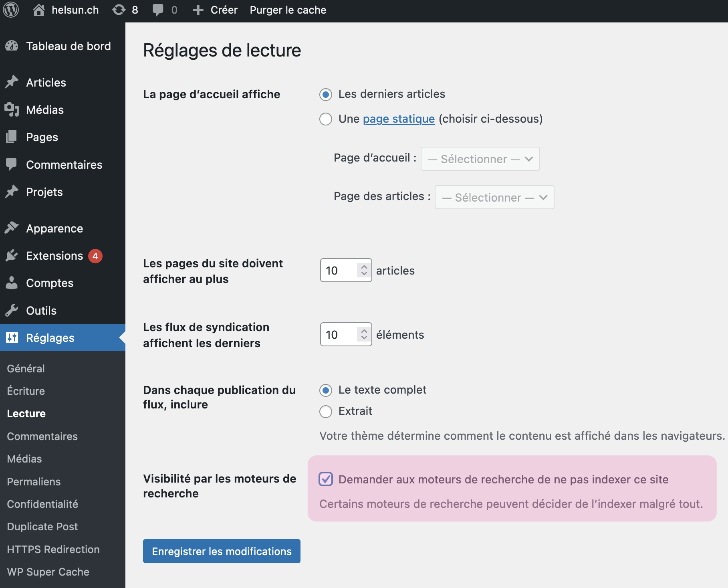Increase the articles count stepper arrows
728x588 pixels.
(364, 267)
